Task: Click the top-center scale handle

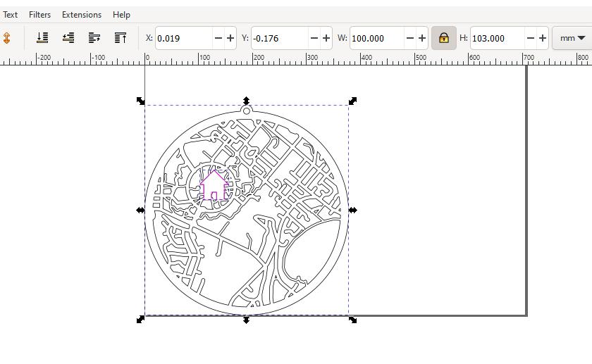Action: click(246, 101)
